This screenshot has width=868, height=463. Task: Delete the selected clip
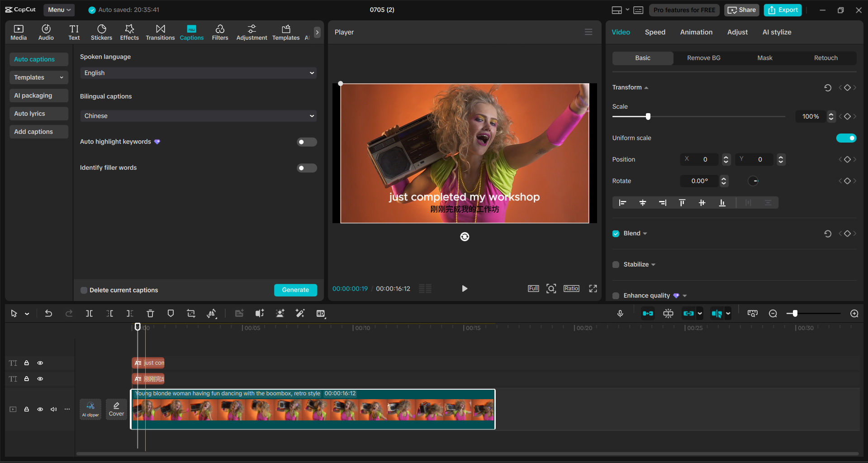tap(150, 313)
